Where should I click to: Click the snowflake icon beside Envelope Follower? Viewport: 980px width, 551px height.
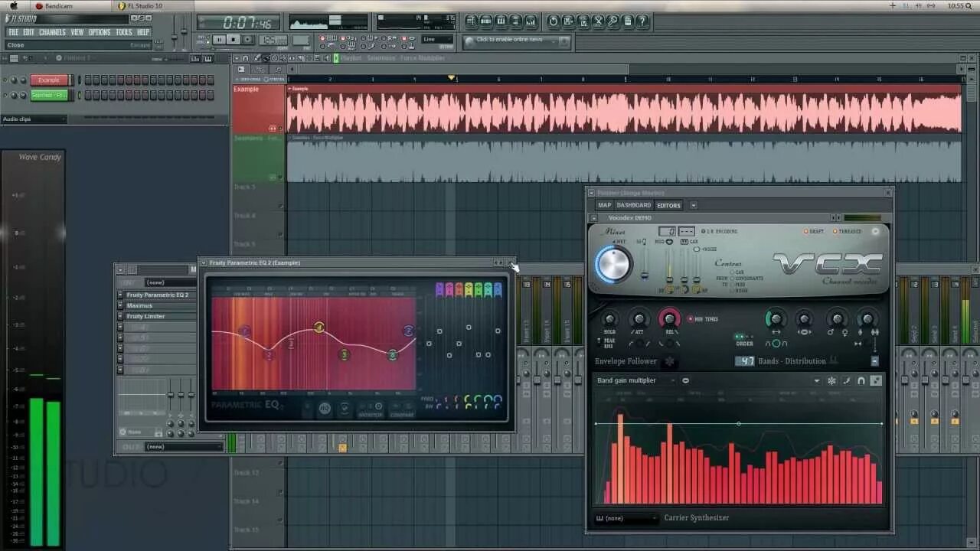[669, 361]
